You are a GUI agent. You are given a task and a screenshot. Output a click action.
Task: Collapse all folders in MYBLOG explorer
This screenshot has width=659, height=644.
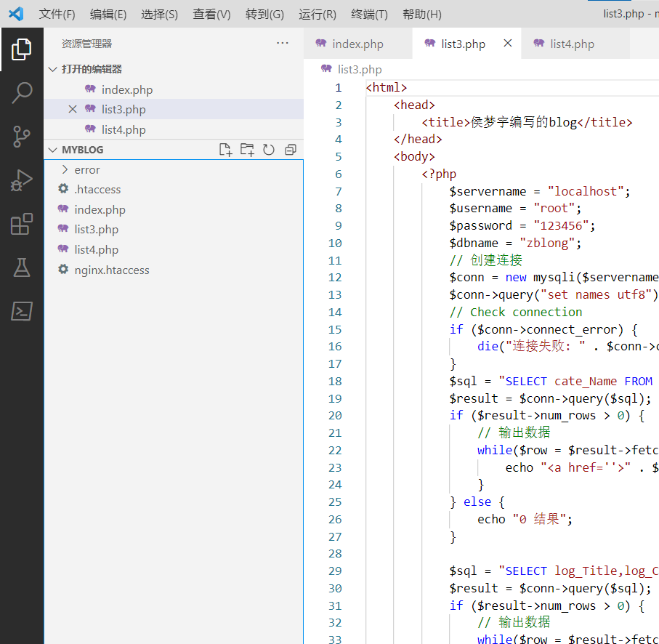tap(291, 150)
